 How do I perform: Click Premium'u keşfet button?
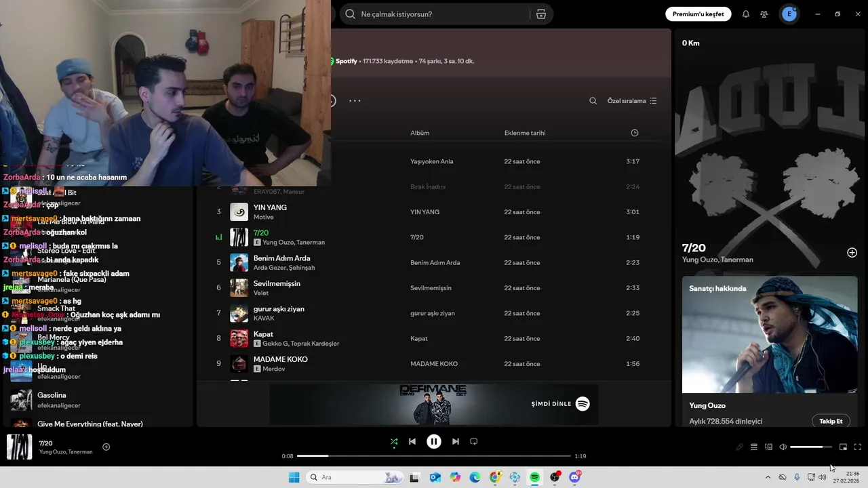698,14
